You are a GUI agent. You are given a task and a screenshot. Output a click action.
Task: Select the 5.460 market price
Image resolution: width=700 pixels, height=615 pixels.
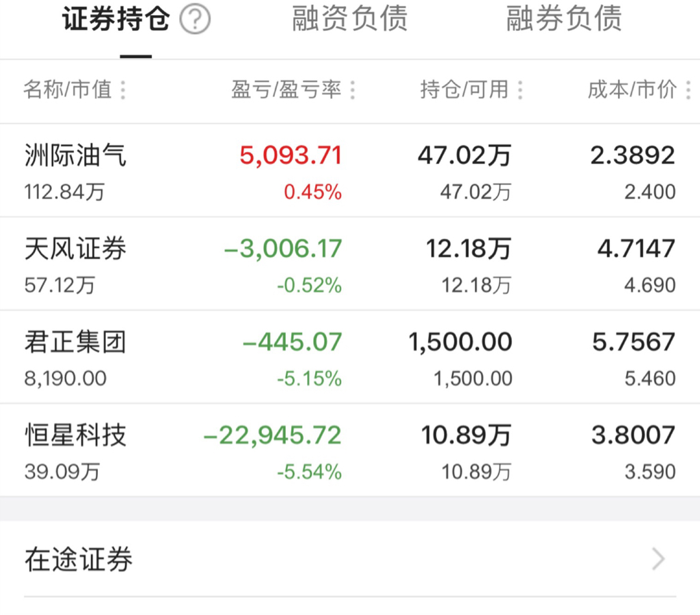tap(649, 379)
